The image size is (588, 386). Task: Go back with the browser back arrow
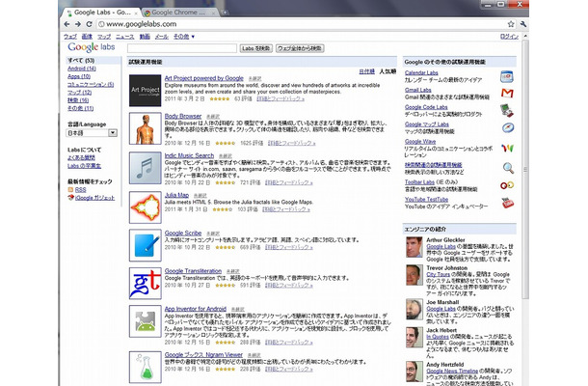[x=67, y=24]
